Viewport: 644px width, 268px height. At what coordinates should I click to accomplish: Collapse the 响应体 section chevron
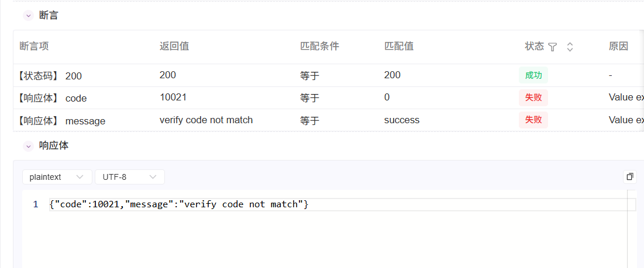tap(28, 145)
